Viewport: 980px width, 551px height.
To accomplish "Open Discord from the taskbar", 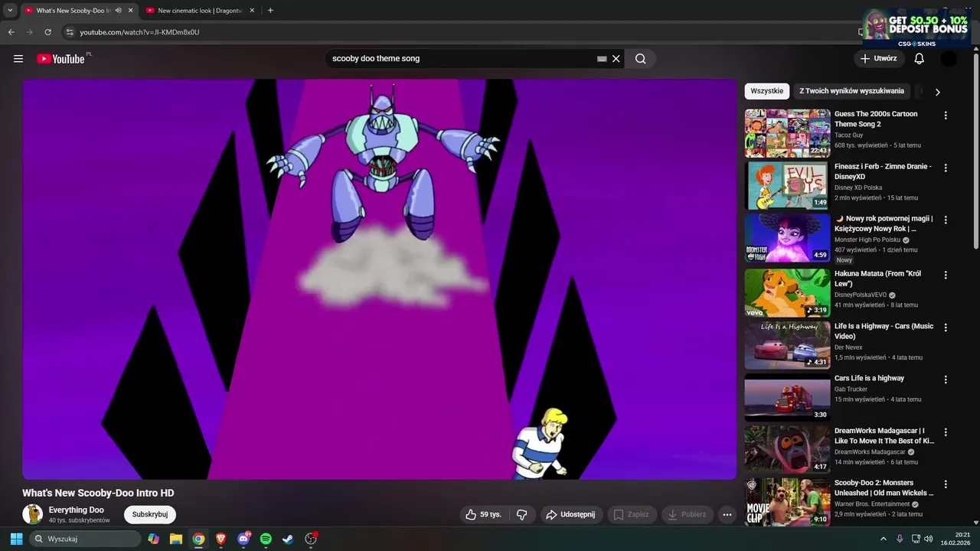I will coord(243,539).
